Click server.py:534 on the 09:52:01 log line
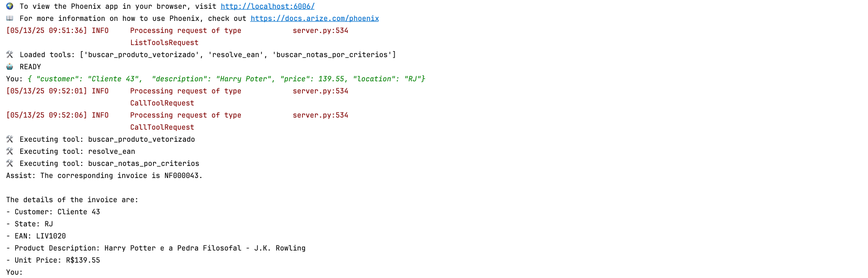 (320, 91)
